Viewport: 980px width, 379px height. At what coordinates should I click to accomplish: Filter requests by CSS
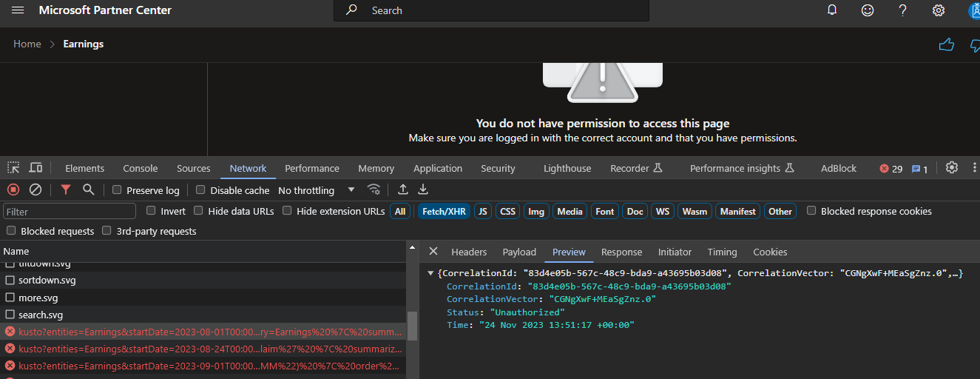coord(507,212)
